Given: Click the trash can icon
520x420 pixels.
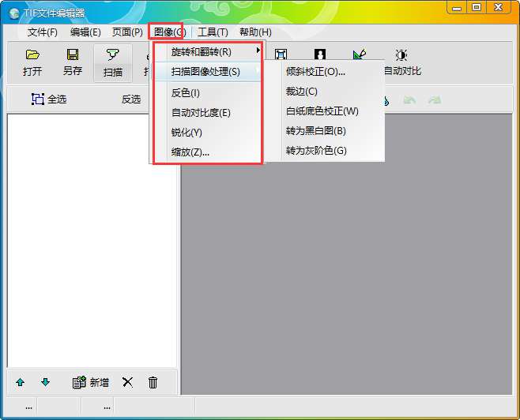Looking at the screenshot, I should pyautogui.click(x=153, y=383).
